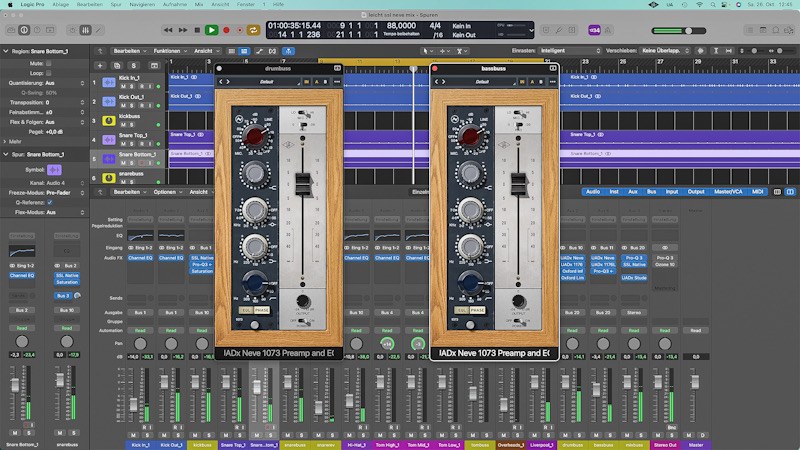Toggle the mixer icon in control bar

click(86, 31)
